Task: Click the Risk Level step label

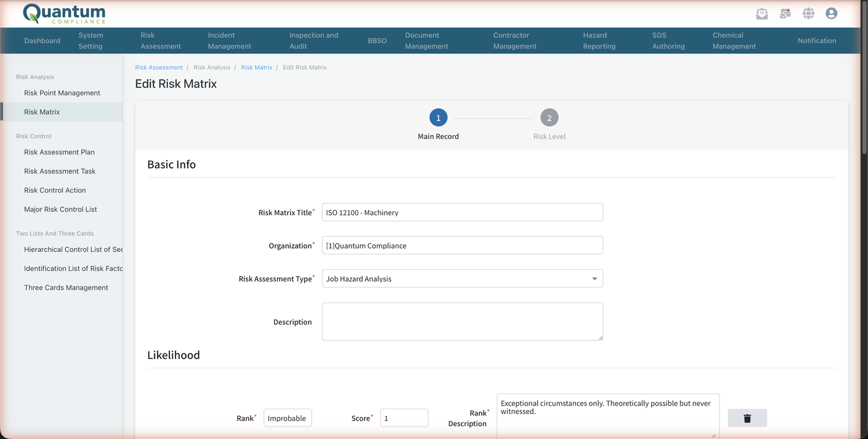Action: (x=549, y=136)
